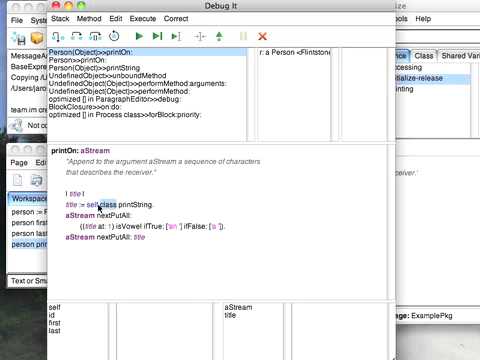Click 'printString' in the method source
Screen dimensions: 480x360
click(135, 204)
